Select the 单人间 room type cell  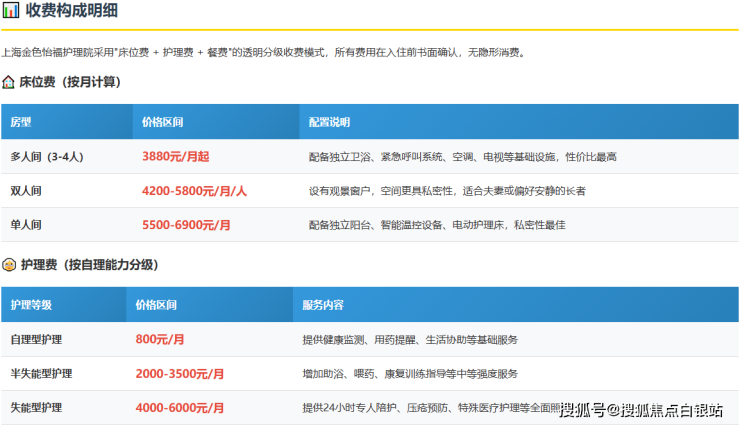coord(26,225)
